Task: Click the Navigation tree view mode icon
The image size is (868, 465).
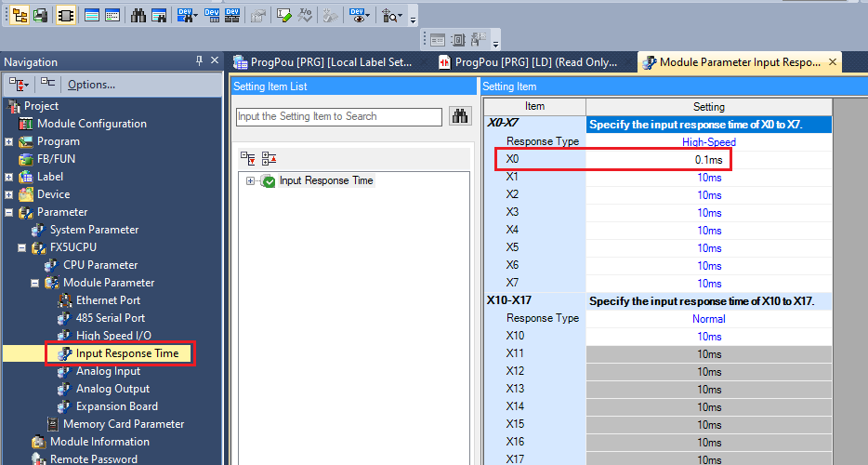Action: [x=19, y=85]
